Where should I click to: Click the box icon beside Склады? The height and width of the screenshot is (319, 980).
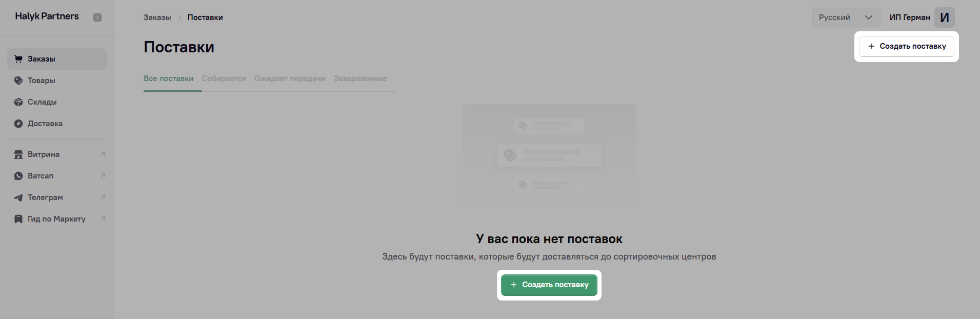[x=18, y=102]
